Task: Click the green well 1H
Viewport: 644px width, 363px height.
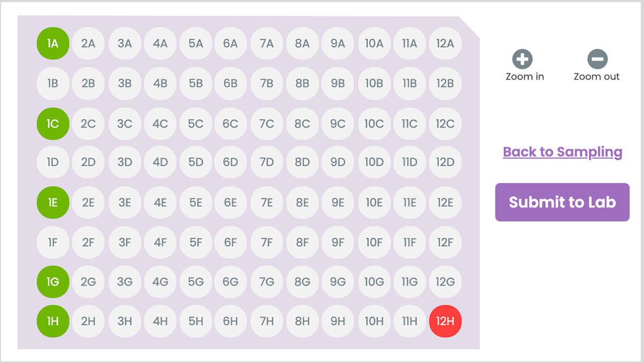Action: click(x=53, y=321)
